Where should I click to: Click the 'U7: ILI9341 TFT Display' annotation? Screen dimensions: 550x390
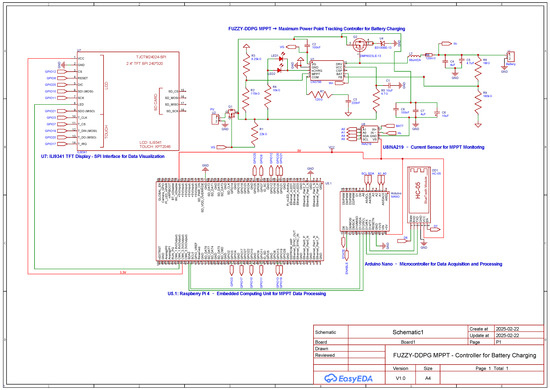[103, 156]
